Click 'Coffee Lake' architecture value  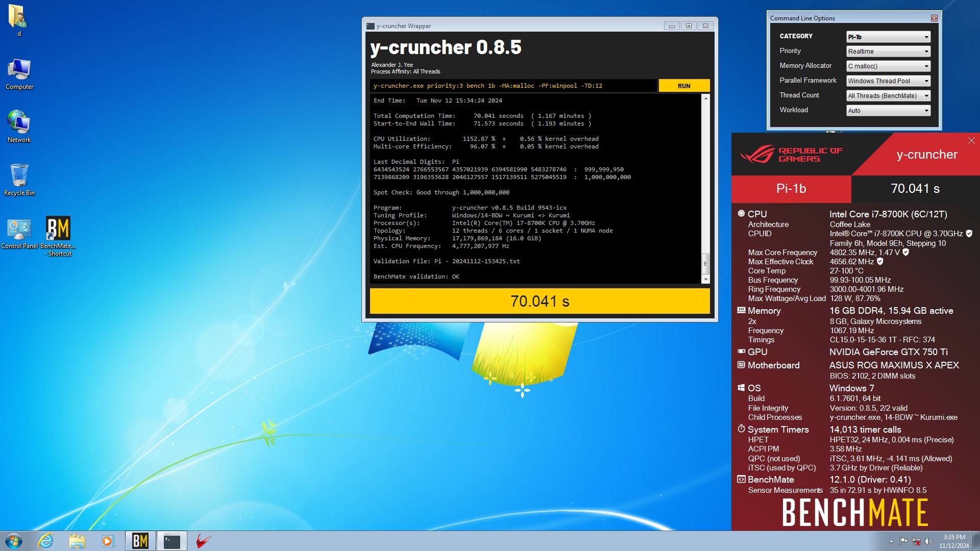click(850, 224)
